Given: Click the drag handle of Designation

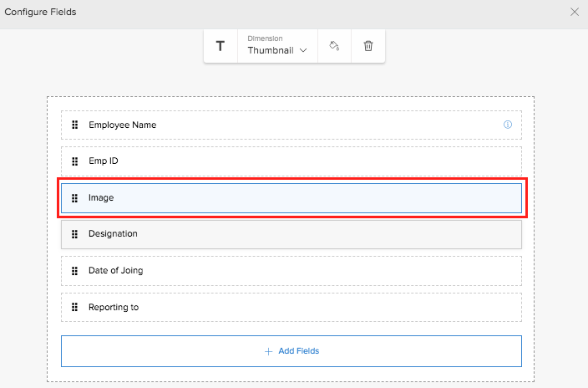Looking at the screenshot, I should click(x=74, y=234).
